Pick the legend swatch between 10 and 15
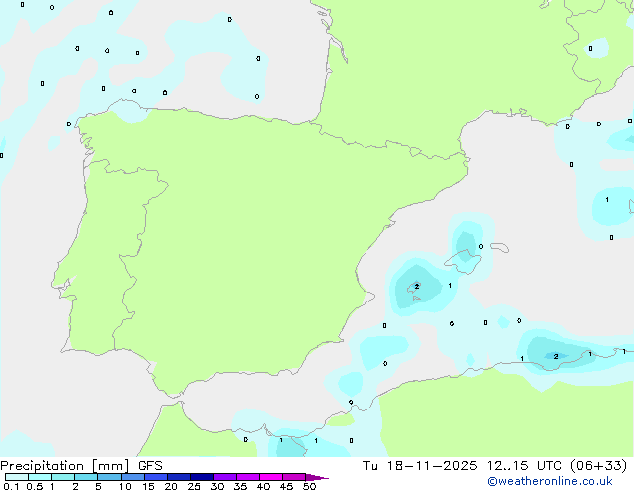 pos(133,477)
